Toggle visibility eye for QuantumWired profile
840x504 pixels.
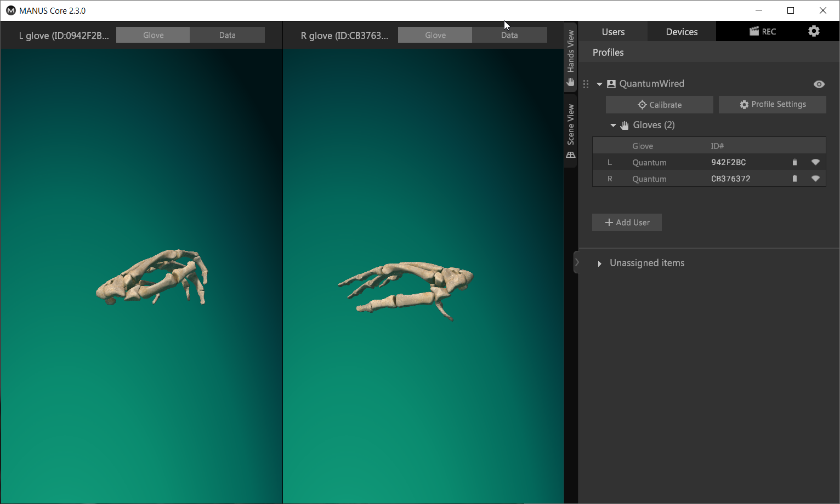[819, 84]
